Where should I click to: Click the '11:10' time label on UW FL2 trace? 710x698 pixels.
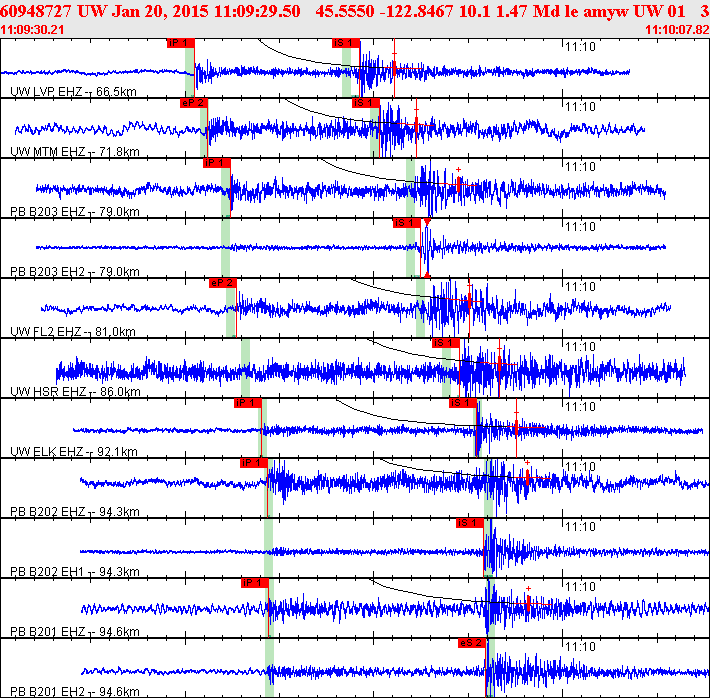(x=580, y=287)
